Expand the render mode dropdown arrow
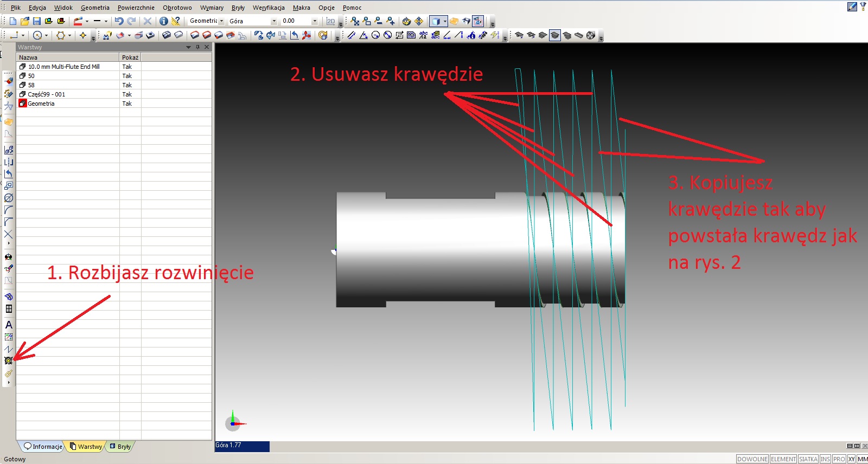The image size is (868, 464). click(445, 21)
